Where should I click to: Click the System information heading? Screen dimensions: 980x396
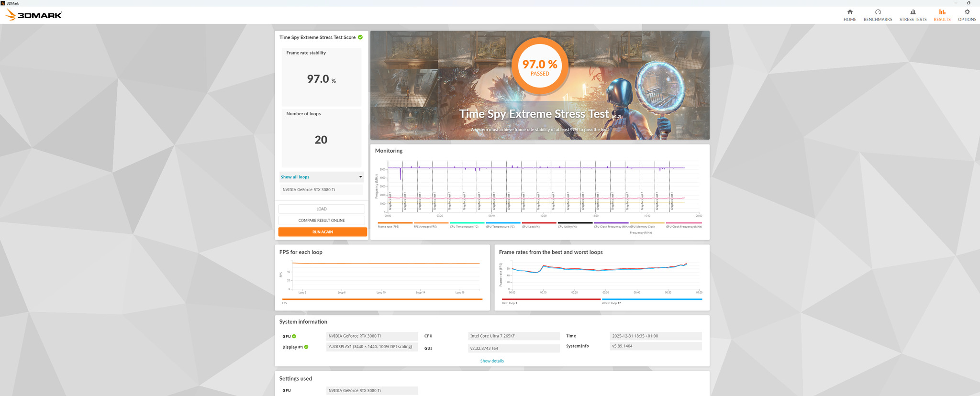click(x=303, y=322)
